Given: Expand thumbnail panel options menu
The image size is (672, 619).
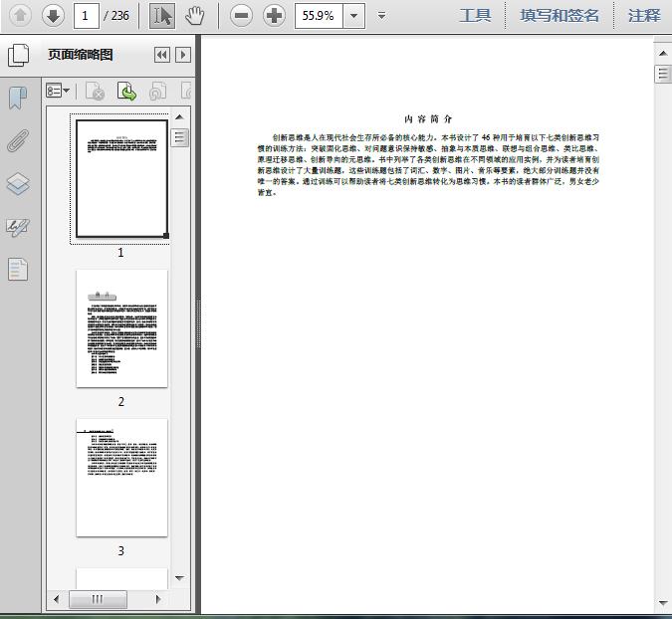Looking at the screenshot, I should coord(58,92).
